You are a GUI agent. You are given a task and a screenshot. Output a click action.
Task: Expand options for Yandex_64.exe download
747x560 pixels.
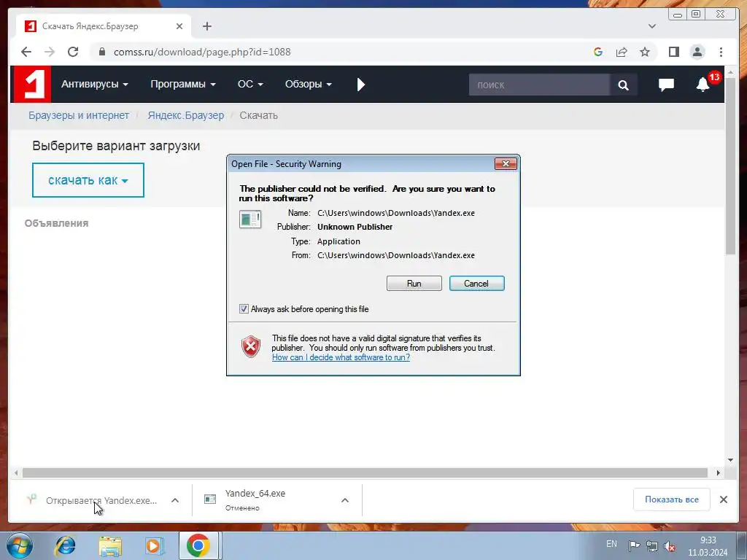(x=345, y=500)
